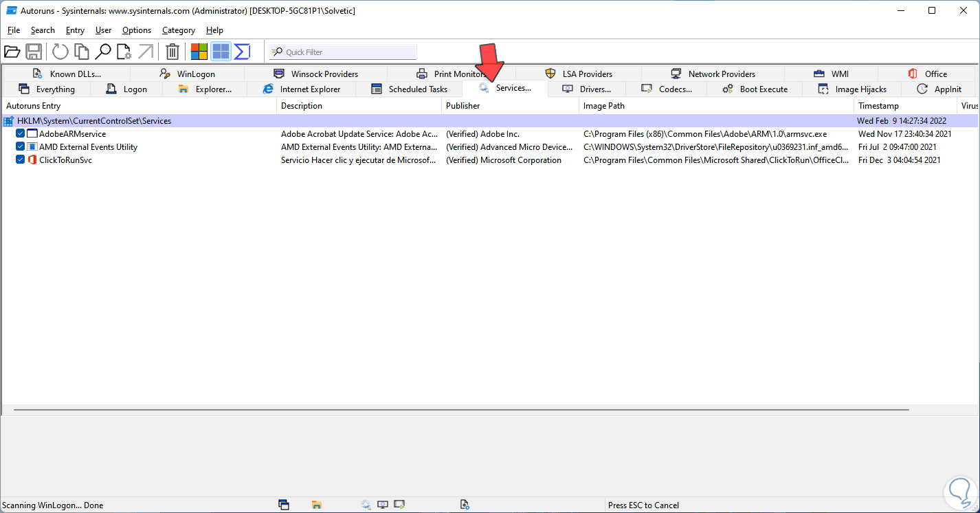Click the "(Verified) Adobe Inc." publisher cell
This screenshot has width=980, height=513.
483,134
